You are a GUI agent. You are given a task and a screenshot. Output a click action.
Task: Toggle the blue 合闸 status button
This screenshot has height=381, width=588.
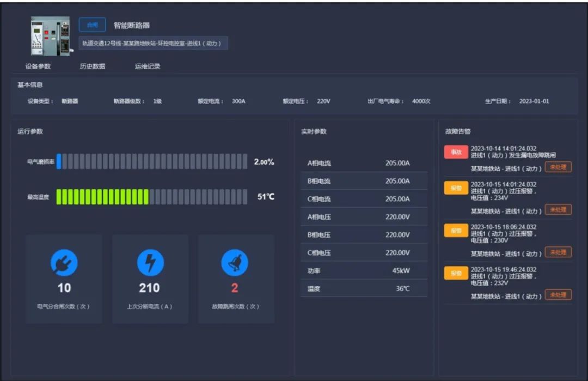tap(92, 25)
